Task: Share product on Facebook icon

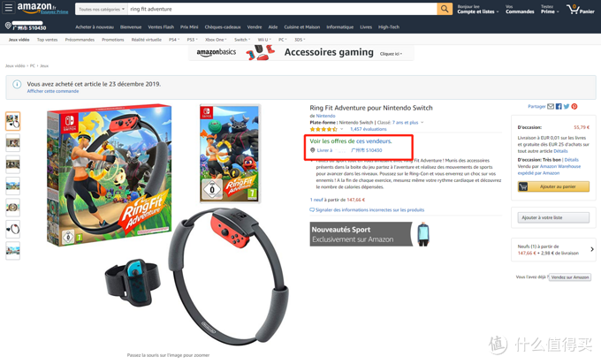Action: point(559,107)
